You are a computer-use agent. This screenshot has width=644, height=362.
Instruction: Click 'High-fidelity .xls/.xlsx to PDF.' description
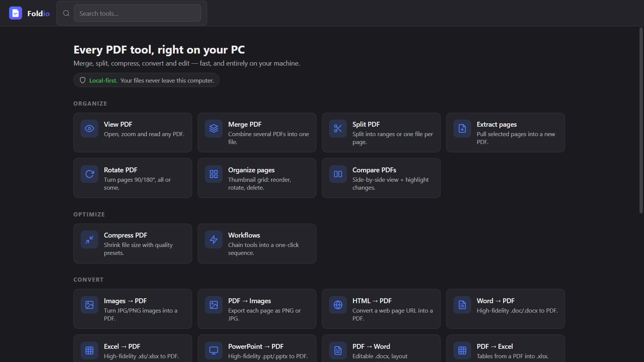[142, 356]
